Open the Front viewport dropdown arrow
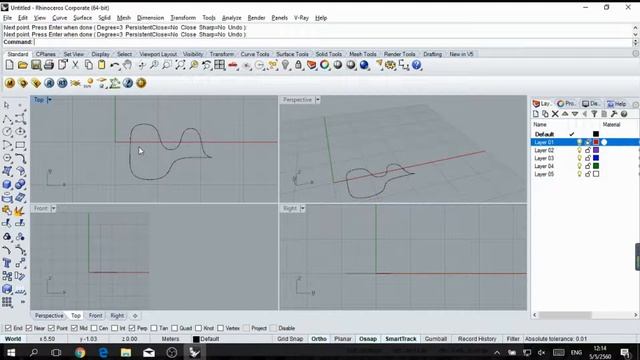 click(x=53, y=208)
